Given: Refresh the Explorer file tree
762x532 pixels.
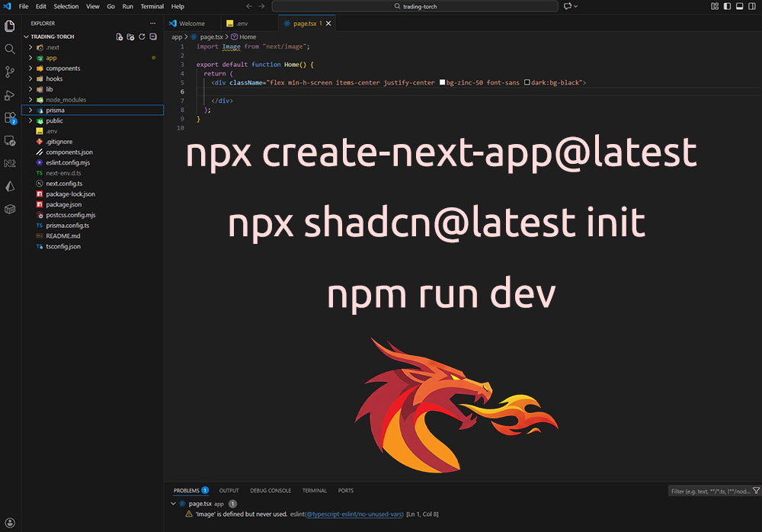Looking at the screenshot, I should 142,37.
